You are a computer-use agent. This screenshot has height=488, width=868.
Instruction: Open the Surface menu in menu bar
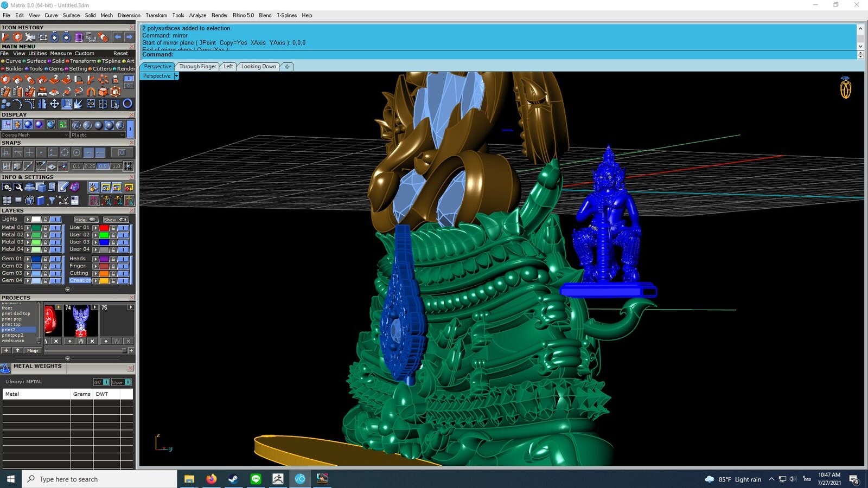pos(71,15)
